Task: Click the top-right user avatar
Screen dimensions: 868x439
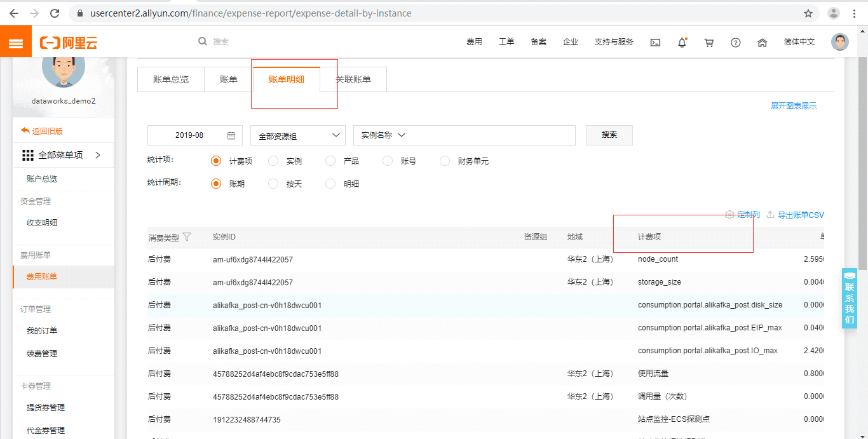Action: (840, 42)
